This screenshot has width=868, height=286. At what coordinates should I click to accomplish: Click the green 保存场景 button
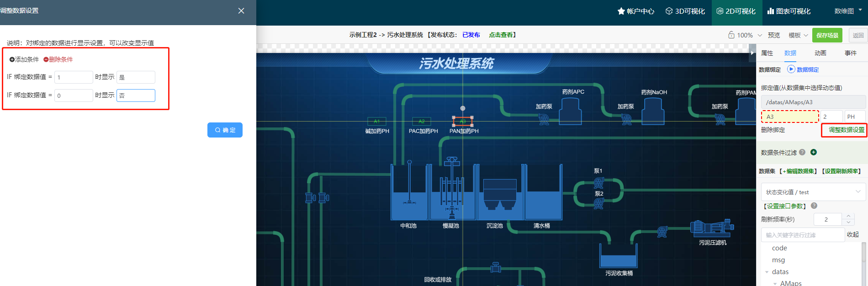click(x=827, y=35)
